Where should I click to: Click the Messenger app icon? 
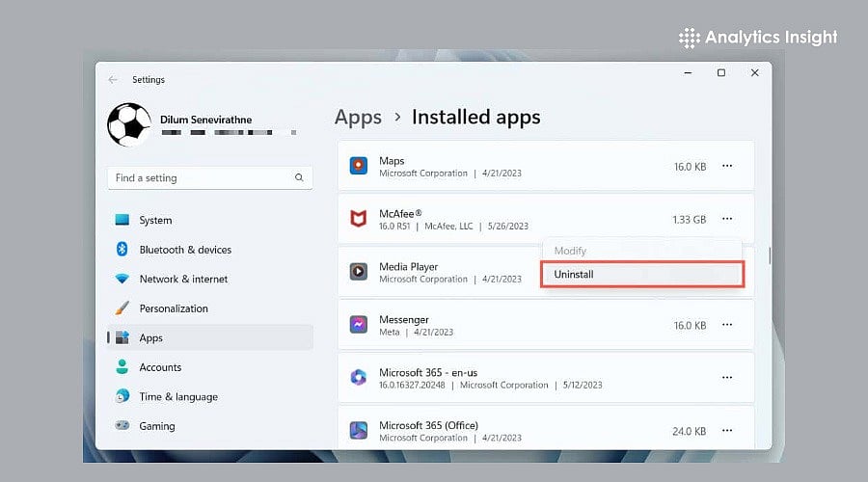click(359, 325)
